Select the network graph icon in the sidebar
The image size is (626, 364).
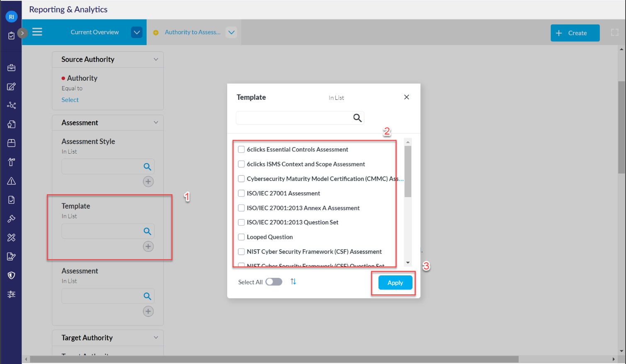pos(11,105)
